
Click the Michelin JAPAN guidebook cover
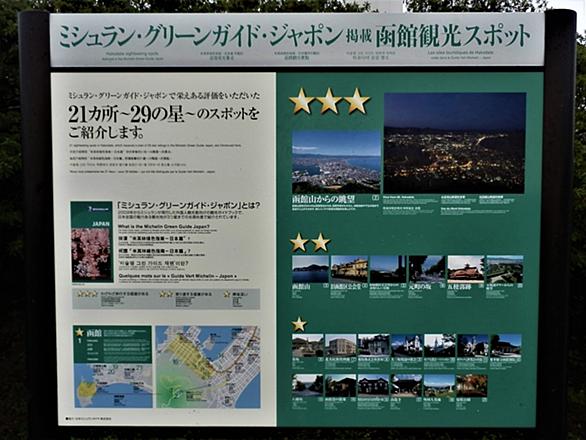pos(92,242)
